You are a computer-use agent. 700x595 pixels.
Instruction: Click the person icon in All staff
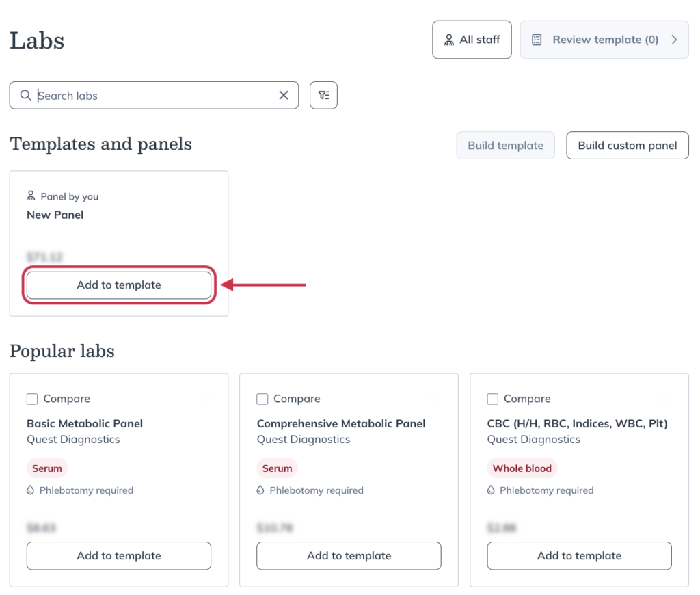coord(449,40)
